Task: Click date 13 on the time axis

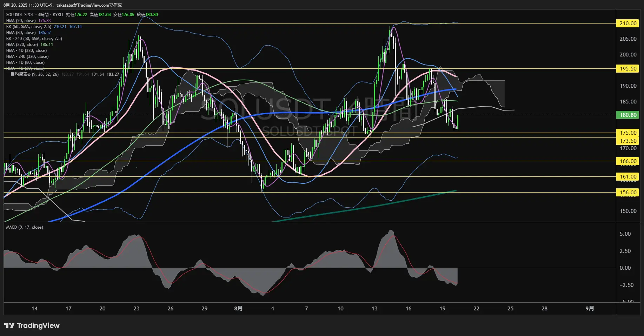Action: (374, 309)
